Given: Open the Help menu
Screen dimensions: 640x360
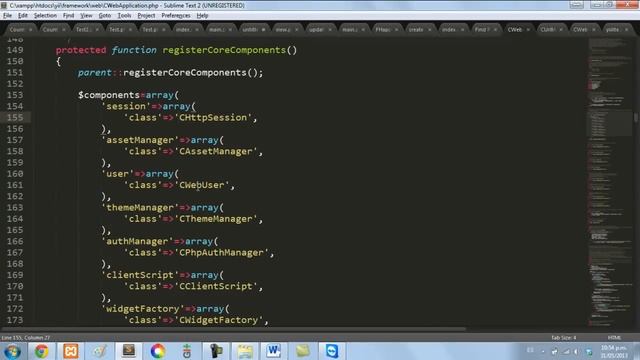Looking at the screenshot, I should 202,16.
